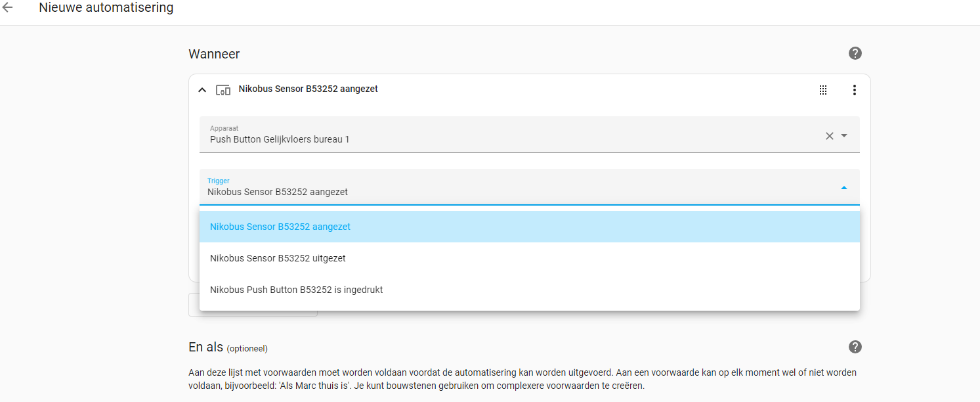Clear the Apparaat selection with the X icon
980x402 pixels.
click(829, 135)
